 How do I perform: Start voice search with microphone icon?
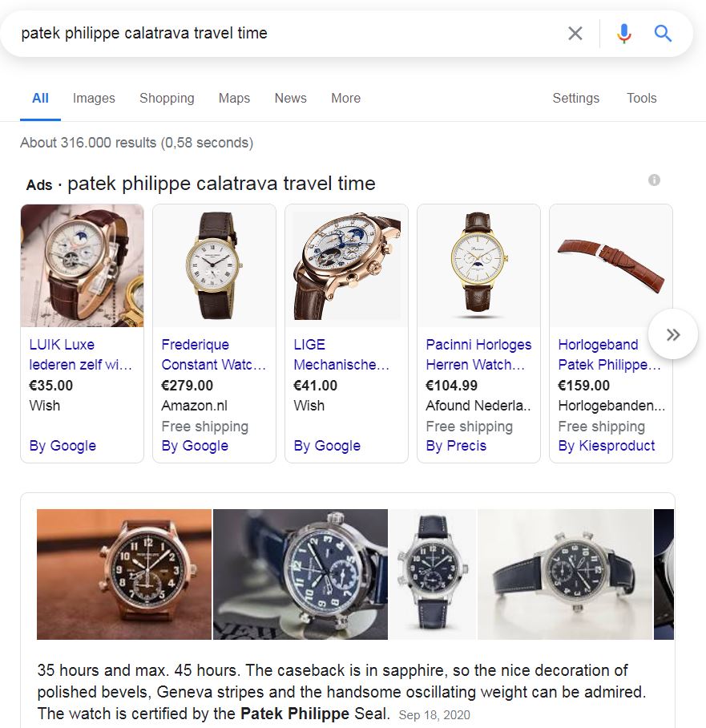pos(623,34)
